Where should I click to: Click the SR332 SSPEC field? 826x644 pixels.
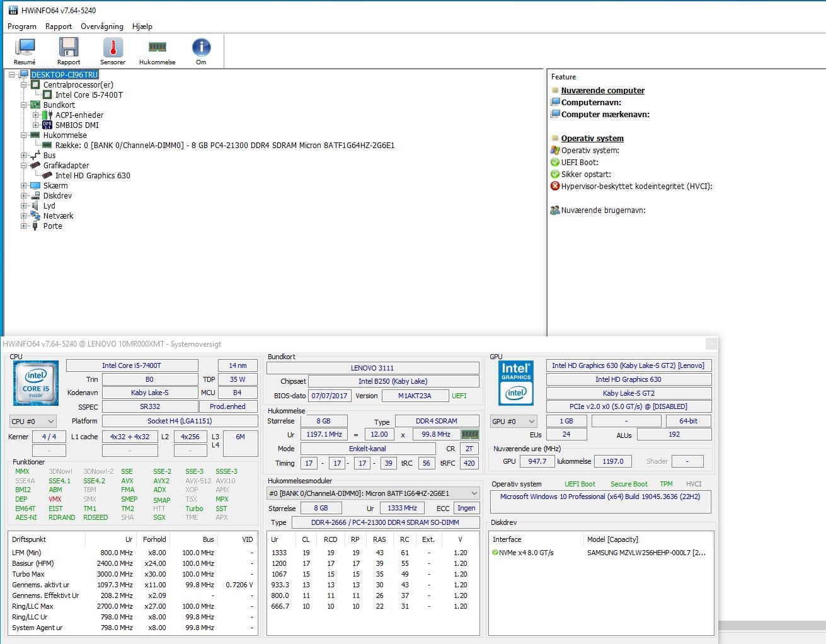[x=150, y=406]
